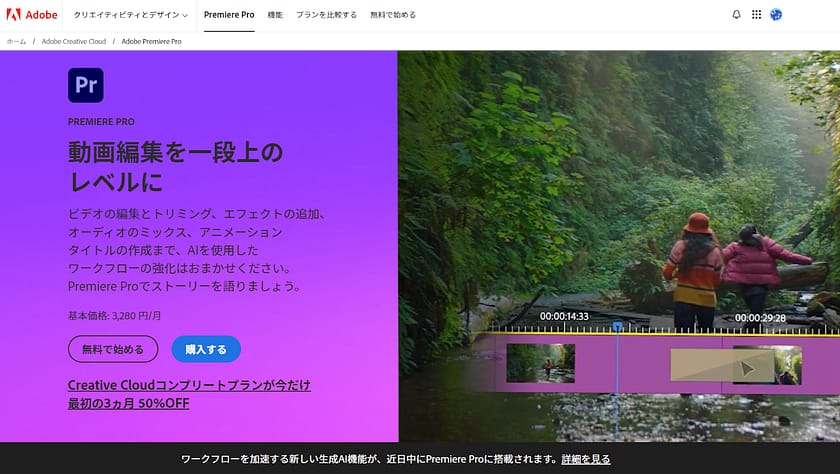Screen dimensions: 840x474
Task: Open the user profile avatar
Action: [x=776, y=15]
